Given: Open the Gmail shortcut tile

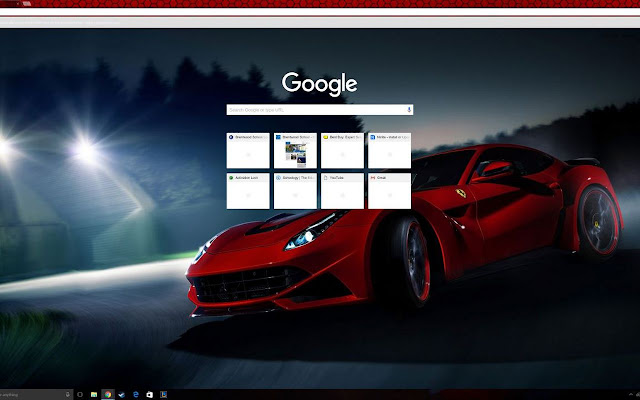Looking at the screenshot, I should (389, 191).
